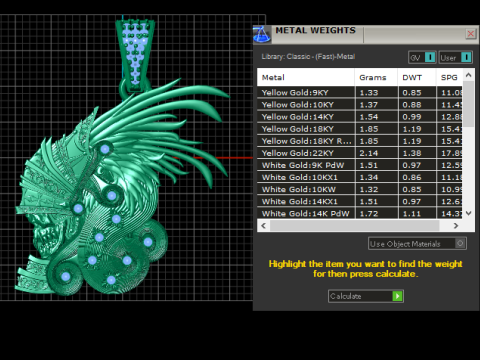Click green arrow on Calculate button

coord(397,296)
